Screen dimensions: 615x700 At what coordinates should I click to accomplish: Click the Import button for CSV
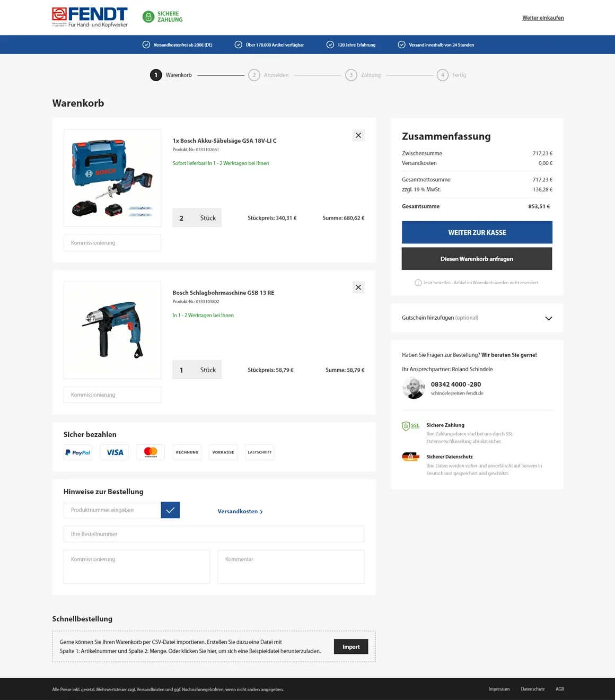point(351,646)
